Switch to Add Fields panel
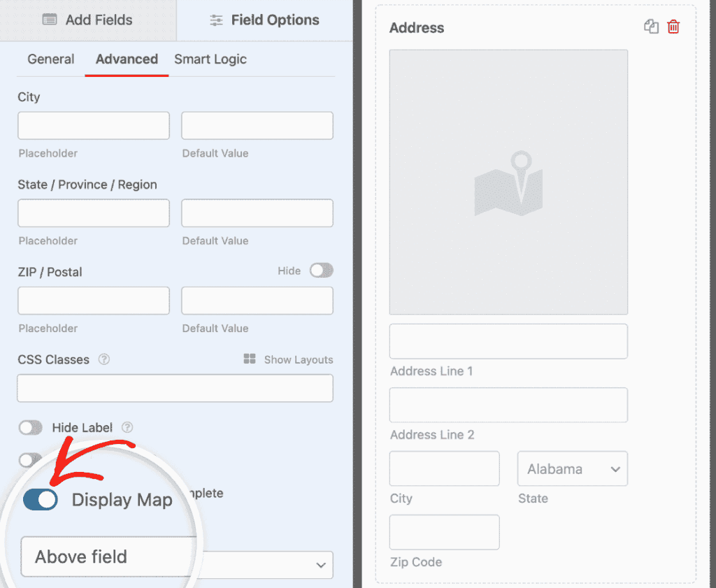Screen dimensions: 716x588 [88, 20]
